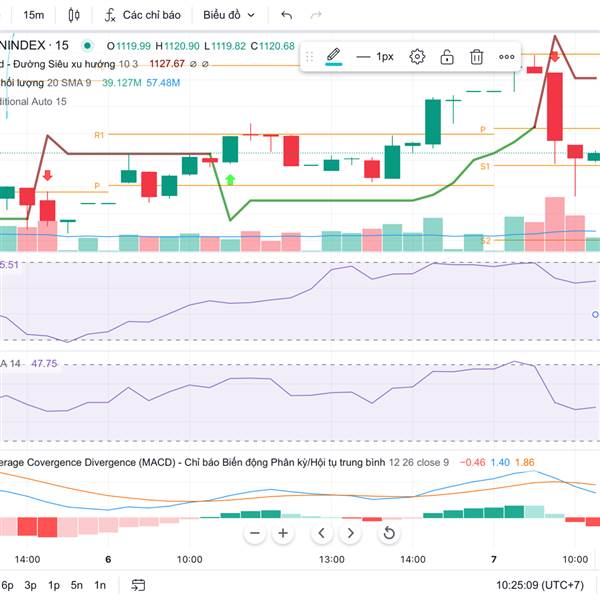
Task: Select the MACD indicator title
Action: 192,462
